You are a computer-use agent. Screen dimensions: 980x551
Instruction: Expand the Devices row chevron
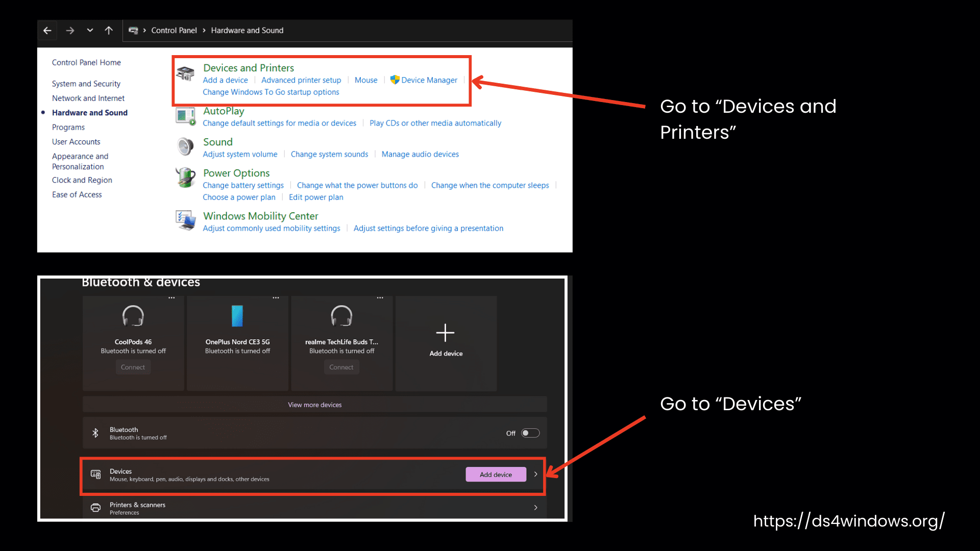point(535,474)
